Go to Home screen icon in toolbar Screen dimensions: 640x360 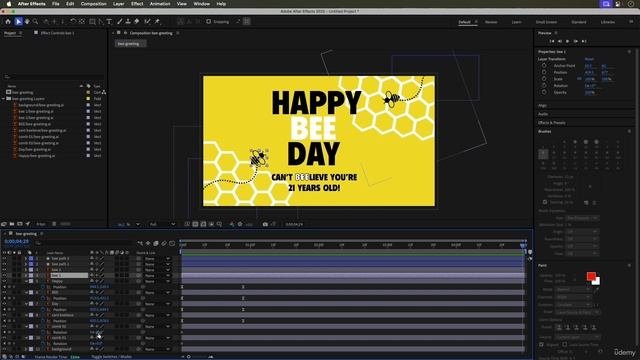8,22
